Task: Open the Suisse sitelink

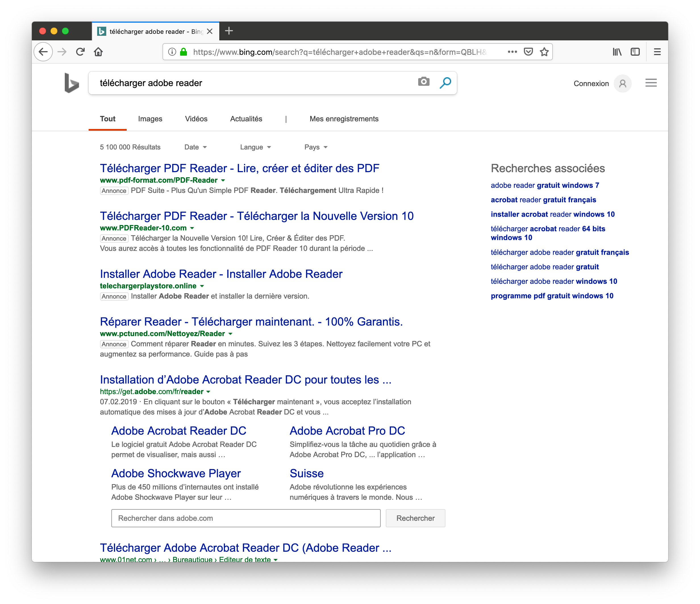Action: point(307,473)
